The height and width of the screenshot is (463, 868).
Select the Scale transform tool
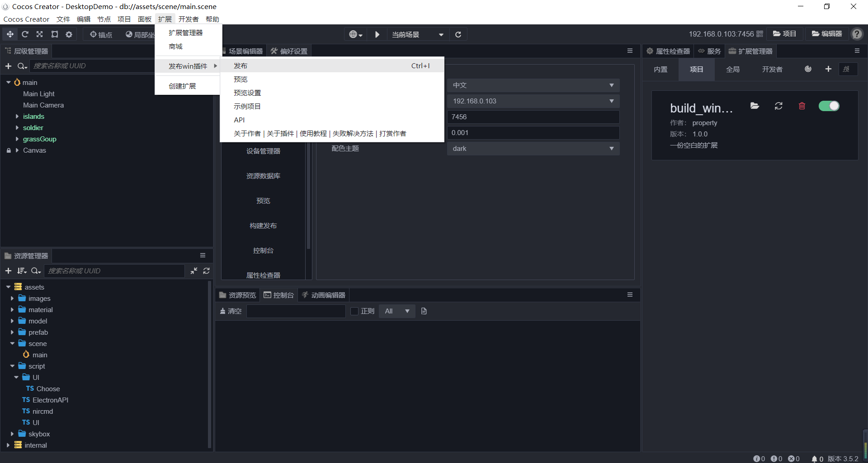(x=39, y=34)
